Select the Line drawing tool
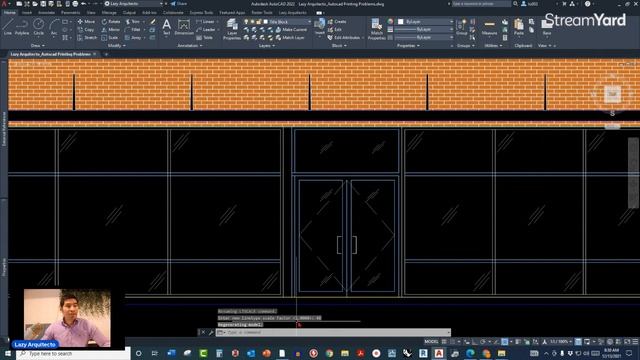The width and height of the screenshot is (640, 360). click(x=7, y=27)
